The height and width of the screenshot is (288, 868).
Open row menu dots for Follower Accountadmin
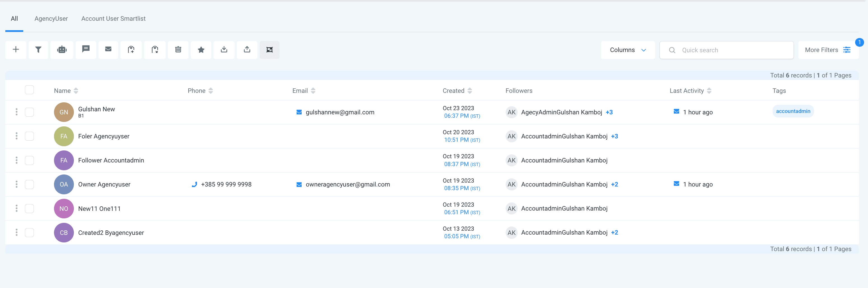tap(17, 160)
